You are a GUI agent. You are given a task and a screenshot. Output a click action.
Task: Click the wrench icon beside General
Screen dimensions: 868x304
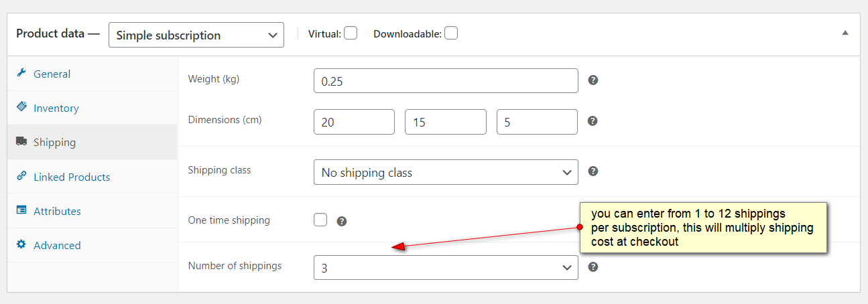[21, 73]
